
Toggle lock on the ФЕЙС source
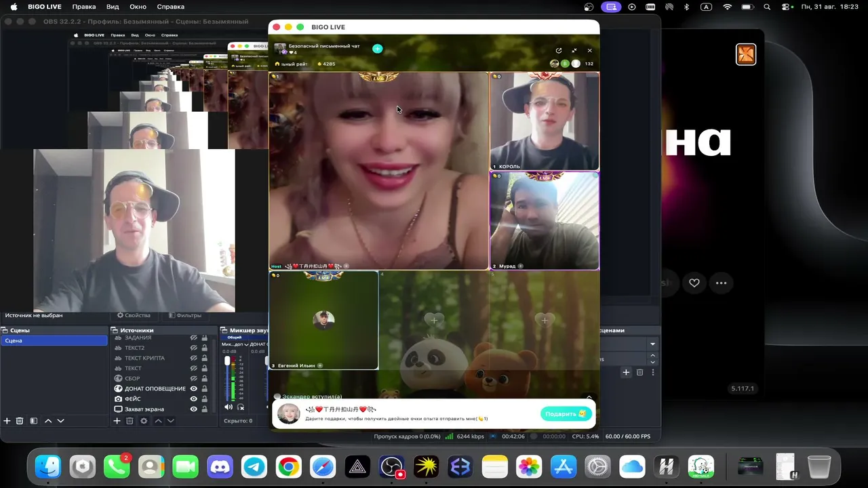[204, 399]
